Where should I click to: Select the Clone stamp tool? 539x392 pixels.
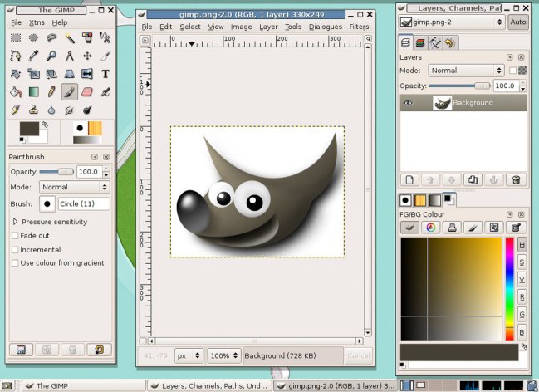click(33, 110)
